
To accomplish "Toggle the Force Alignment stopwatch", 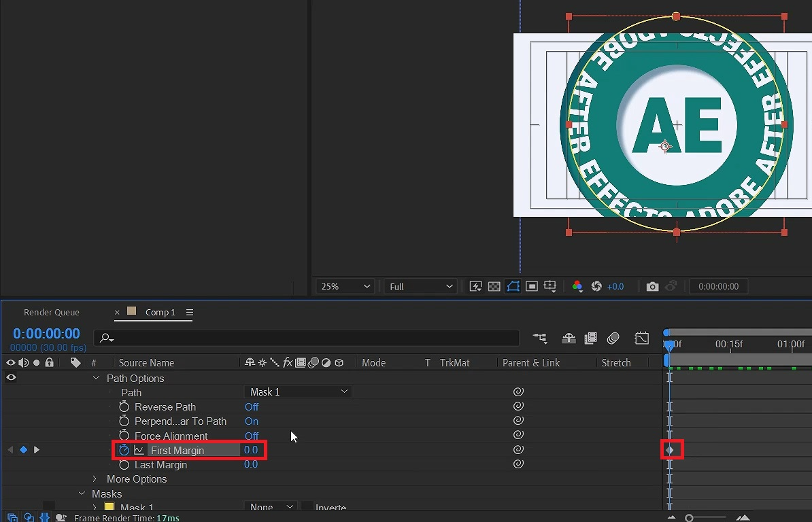I will 124,435.
